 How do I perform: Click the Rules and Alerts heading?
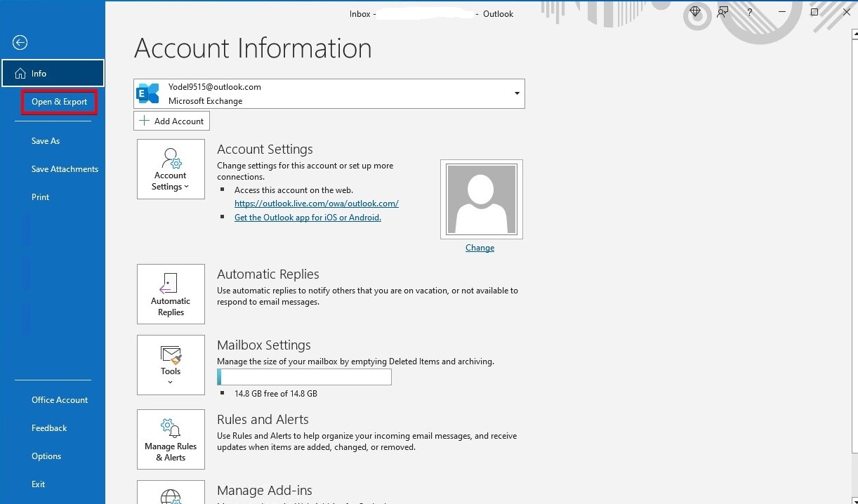tap(263, 420)
